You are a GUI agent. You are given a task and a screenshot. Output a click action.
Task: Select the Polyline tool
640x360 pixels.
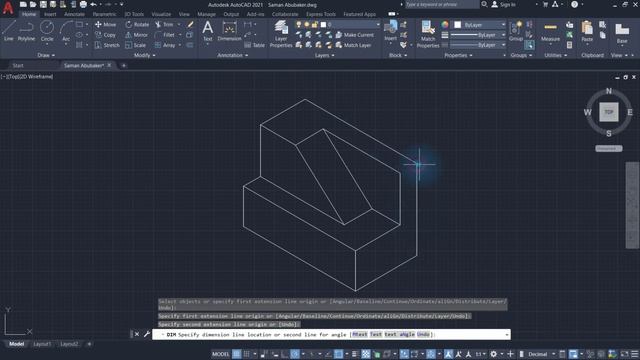tap(26, 31)
